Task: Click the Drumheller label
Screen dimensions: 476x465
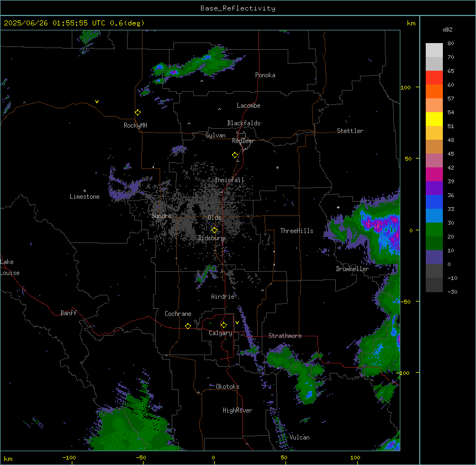Action: (352, 269)
